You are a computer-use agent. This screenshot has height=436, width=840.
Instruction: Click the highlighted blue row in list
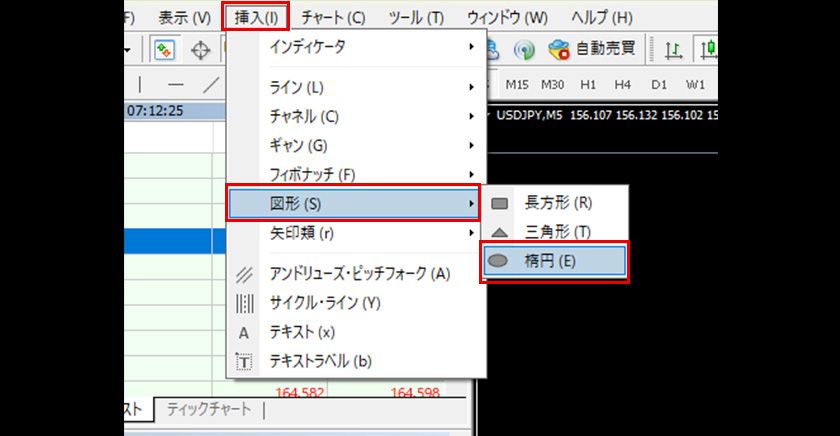coord(168,241)
